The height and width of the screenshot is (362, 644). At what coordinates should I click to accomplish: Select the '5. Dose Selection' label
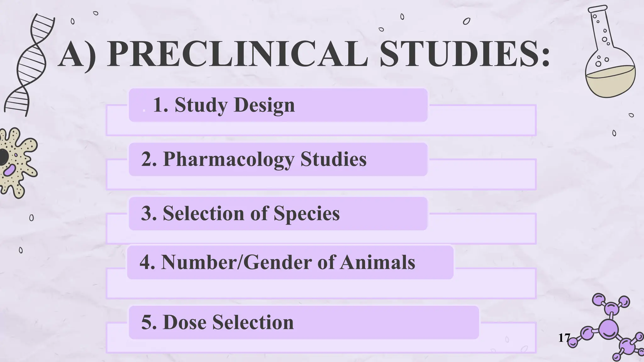pos(217,322)
